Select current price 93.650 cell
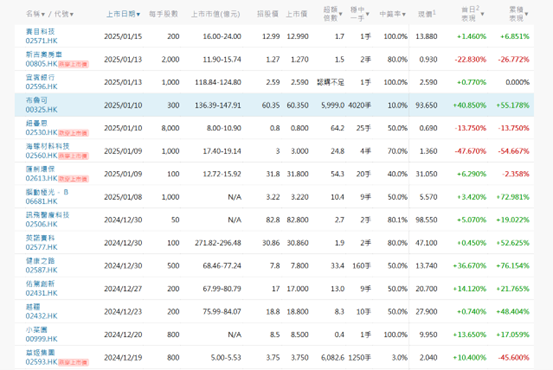The width and height of the screenshot is (553, 370). click(426, 105)
